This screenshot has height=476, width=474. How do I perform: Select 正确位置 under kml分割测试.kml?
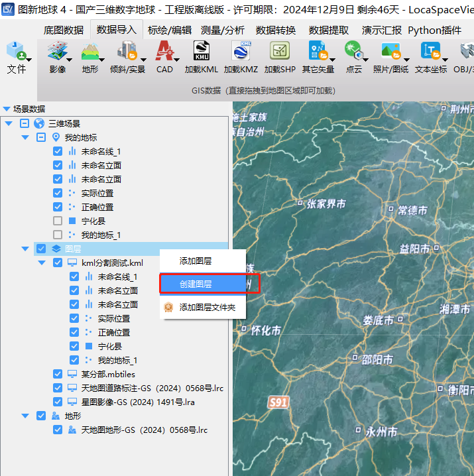(114, 332)
